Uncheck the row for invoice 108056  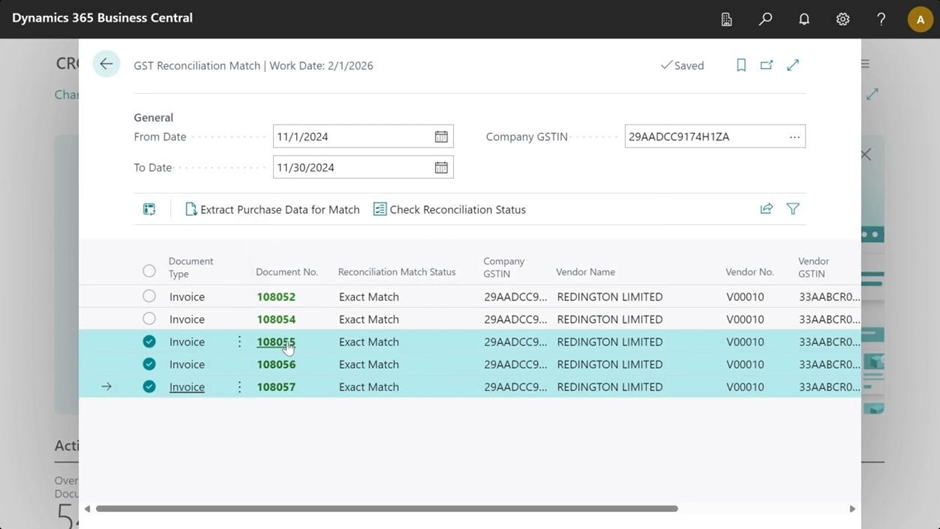(149, 364)
